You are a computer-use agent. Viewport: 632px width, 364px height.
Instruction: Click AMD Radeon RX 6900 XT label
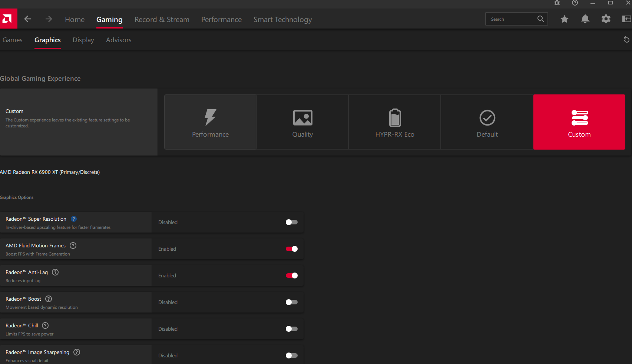click(x=50, y=172)
